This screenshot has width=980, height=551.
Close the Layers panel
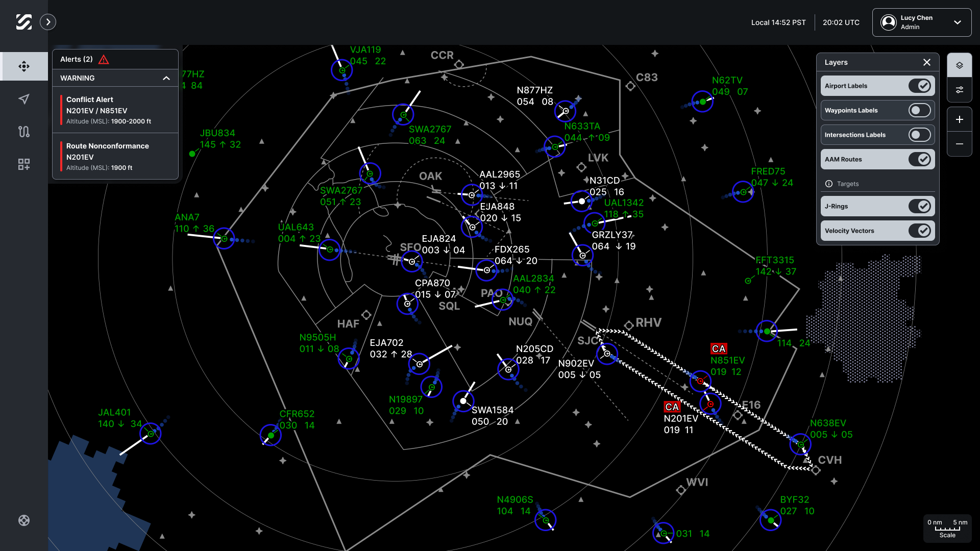click(x=927, y=62)
